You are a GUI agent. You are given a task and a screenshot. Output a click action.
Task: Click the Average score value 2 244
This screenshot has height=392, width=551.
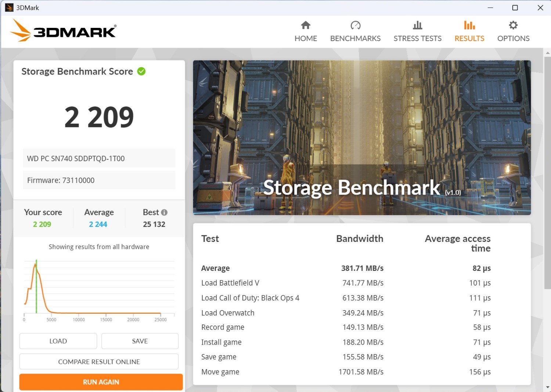pos(98,224)
